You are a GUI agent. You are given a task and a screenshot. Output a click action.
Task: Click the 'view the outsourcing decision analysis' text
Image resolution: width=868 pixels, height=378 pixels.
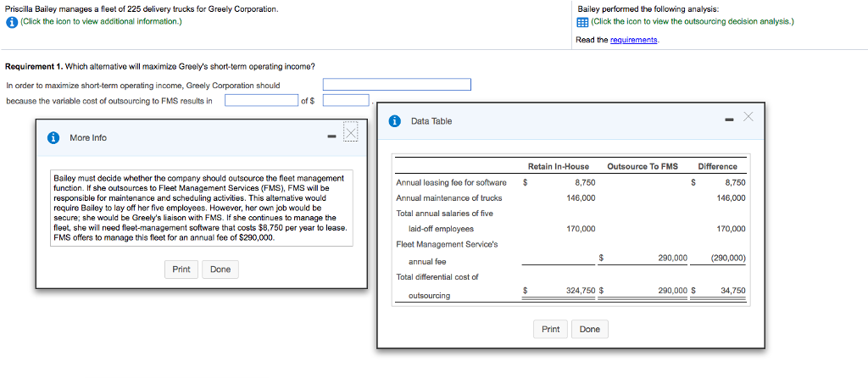click(693, 21)
